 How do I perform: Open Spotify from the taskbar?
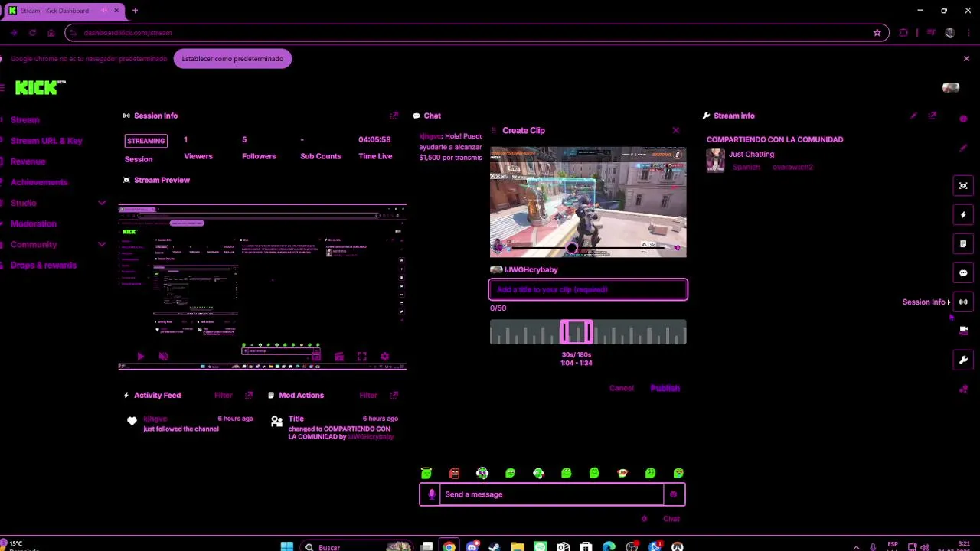pyautogui.click(x=540, y=546)
